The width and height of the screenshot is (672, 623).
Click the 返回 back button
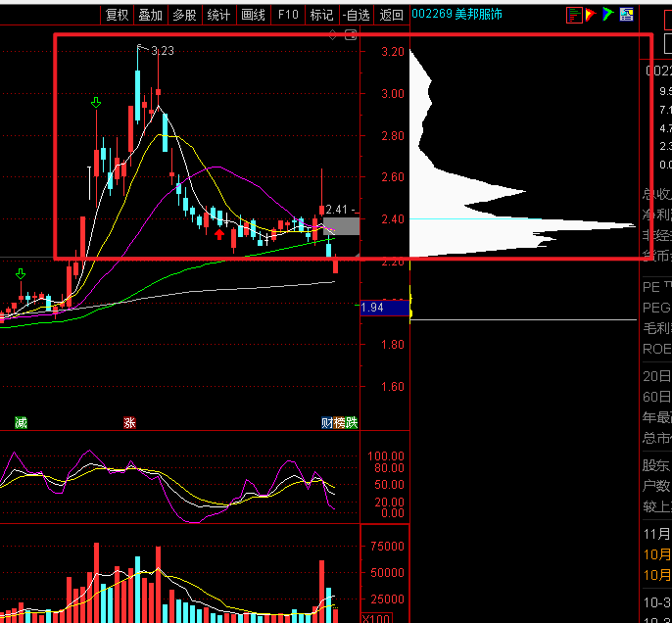391,15
